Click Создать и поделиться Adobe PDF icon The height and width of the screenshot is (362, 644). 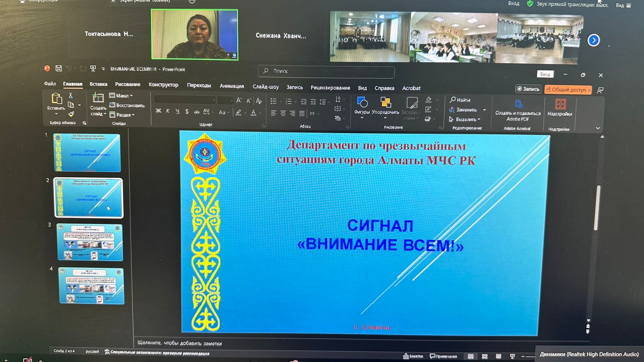[x=518, y=105]
